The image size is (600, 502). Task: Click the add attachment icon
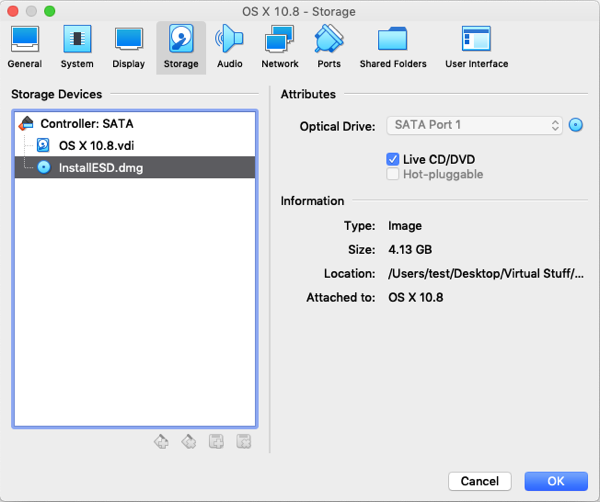click(x=216, y=442)
